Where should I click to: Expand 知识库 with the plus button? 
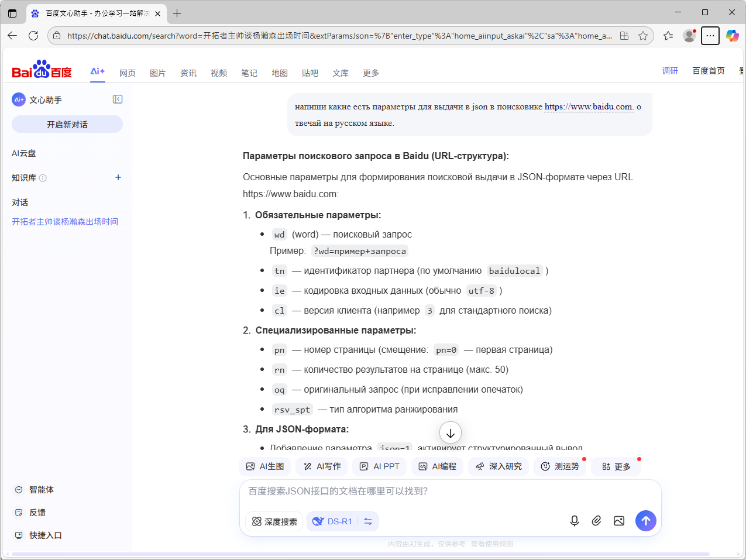118,177
